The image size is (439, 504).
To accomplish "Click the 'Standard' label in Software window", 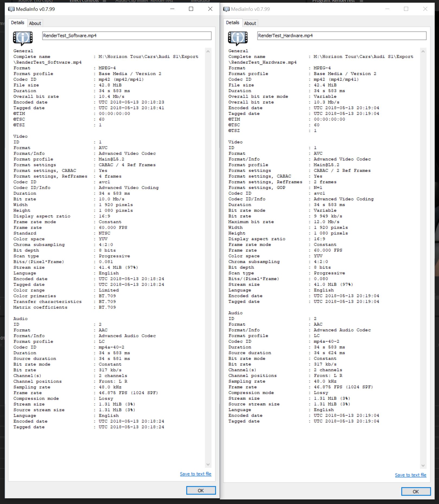I will [25, 233].
